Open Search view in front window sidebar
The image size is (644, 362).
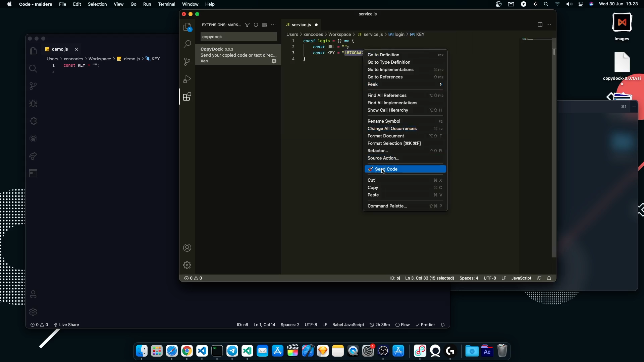tap(187, 44)
